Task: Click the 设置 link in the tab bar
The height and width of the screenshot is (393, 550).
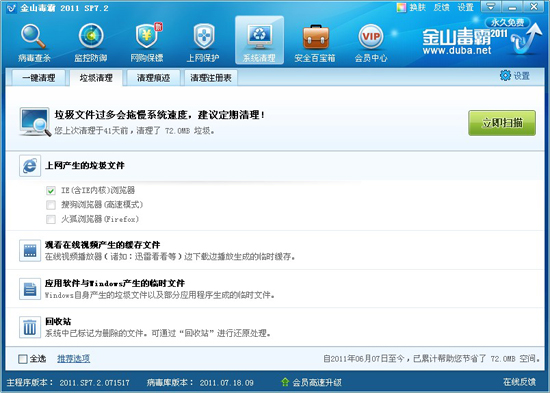Action: click(x=522, y=76)
